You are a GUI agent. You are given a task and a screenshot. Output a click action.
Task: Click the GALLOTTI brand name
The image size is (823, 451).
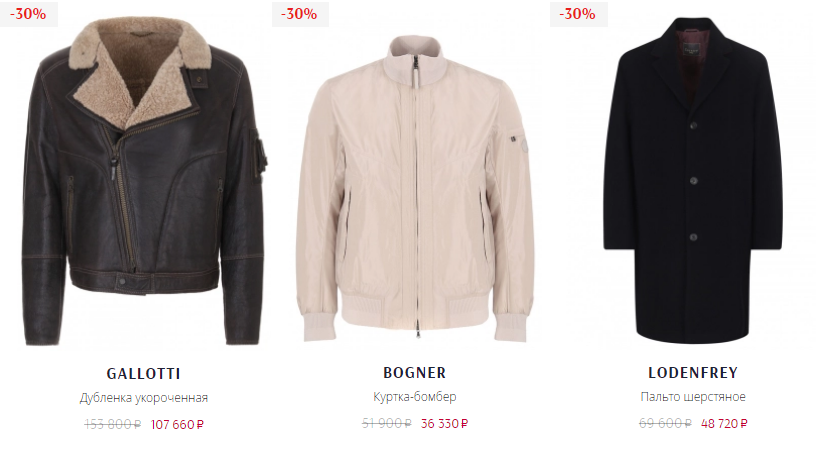(x=143, y=374)
